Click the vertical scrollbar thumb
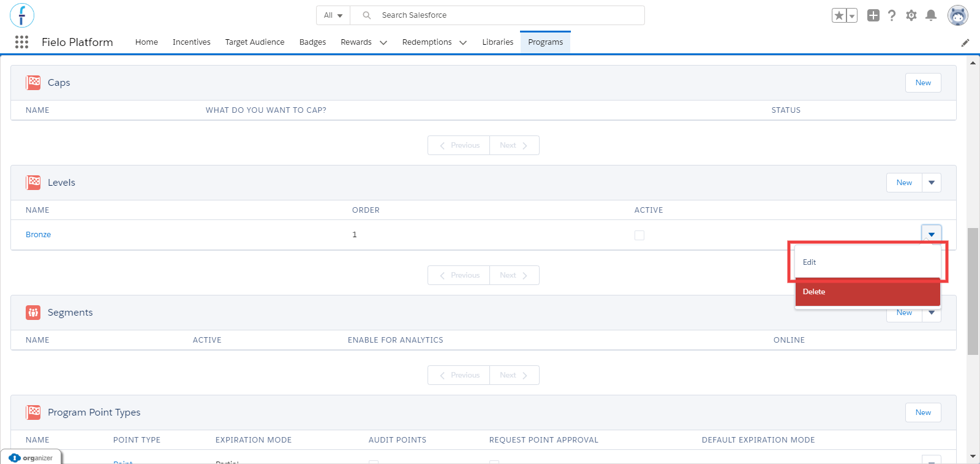Image resolution: width=980 pixels, height=464 pixels. [973, 291]
